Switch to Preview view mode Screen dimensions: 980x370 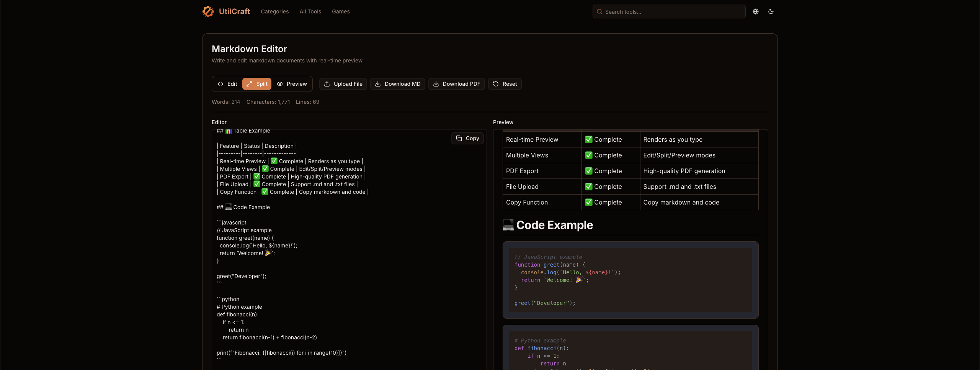(x=292, y=84)
